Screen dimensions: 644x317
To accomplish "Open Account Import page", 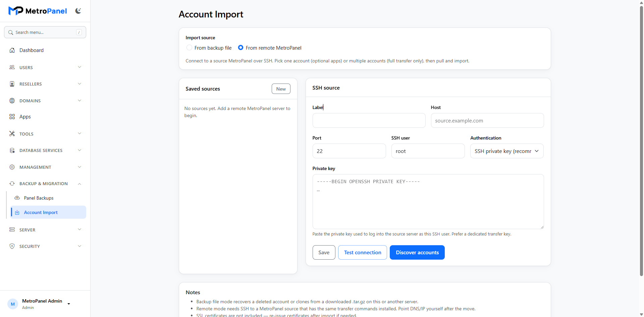I will tap(48, 212).
